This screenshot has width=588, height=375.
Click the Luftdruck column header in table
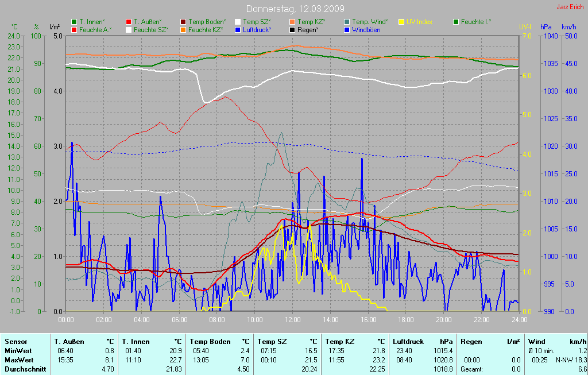tap(408, 342)
